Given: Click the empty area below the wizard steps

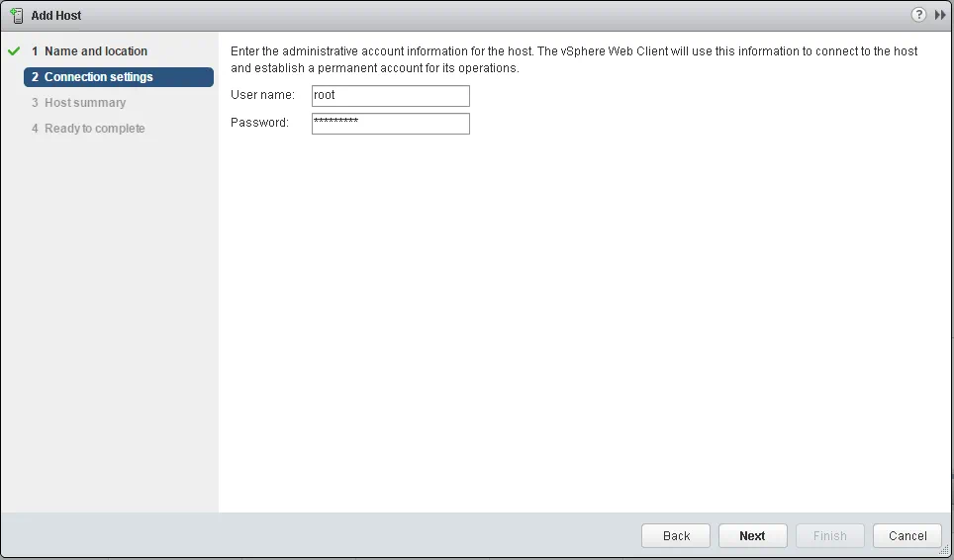Looking at the screenshot, I should (109, 327).
